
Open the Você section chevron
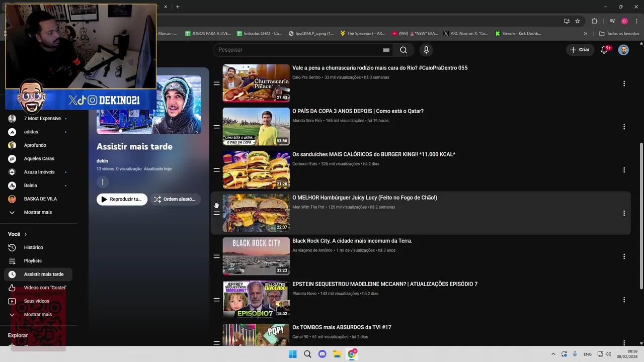pyautogui.click(x=25, y=234)
